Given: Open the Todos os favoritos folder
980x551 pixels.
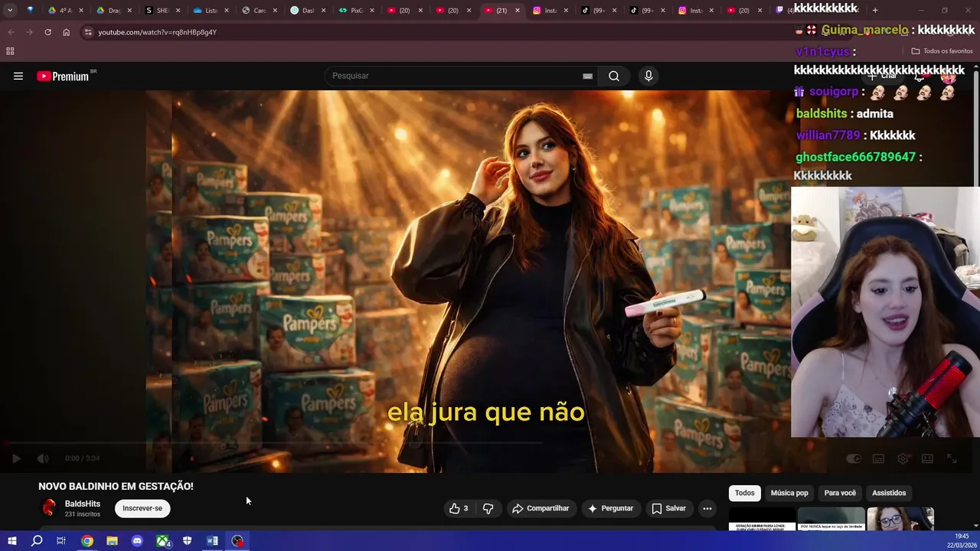Looking at the screenshot, I should point(942,51).
